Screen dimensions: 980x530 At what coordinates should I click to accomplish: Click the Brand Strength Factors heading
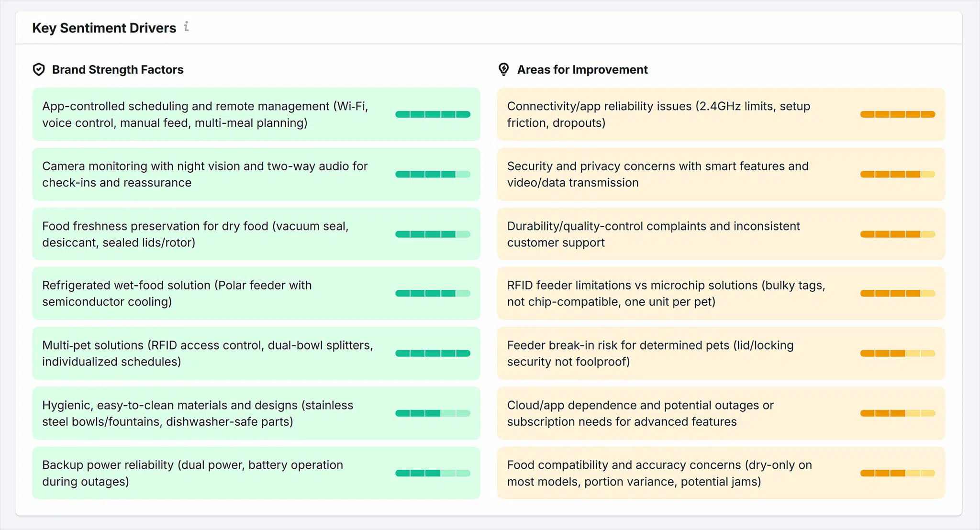[x=118, y=69]
